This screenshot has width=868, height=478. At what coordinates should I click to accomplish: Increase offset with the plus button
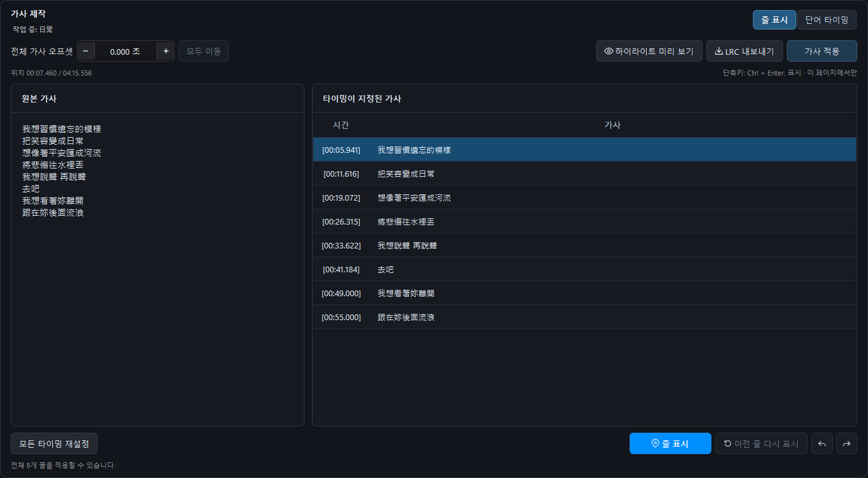166,51
